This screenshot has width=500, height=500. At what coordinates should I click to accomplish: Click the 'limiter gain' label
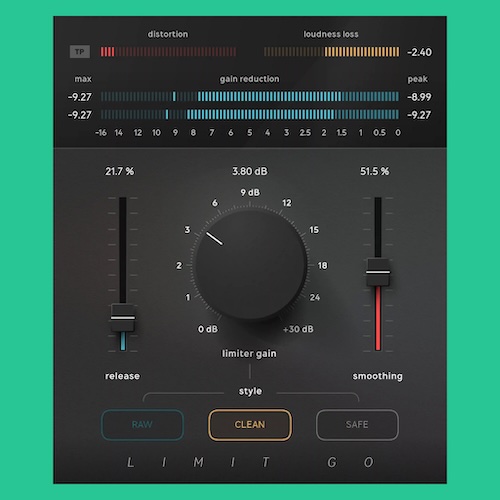point(249,353)
